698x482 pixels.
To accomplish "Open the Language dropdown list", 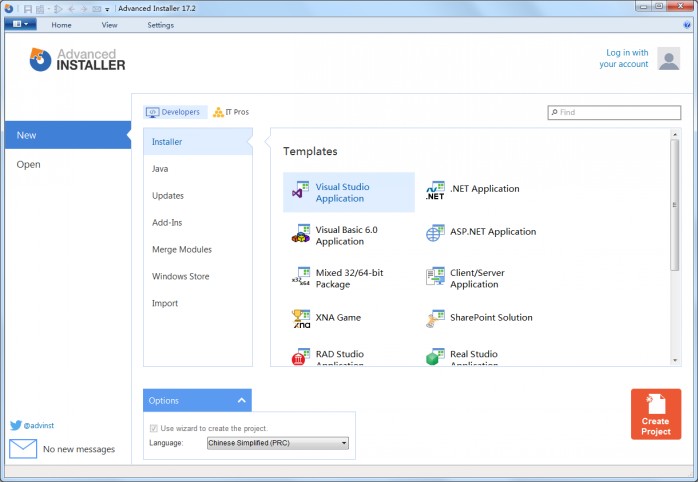I will click(277, 442).
